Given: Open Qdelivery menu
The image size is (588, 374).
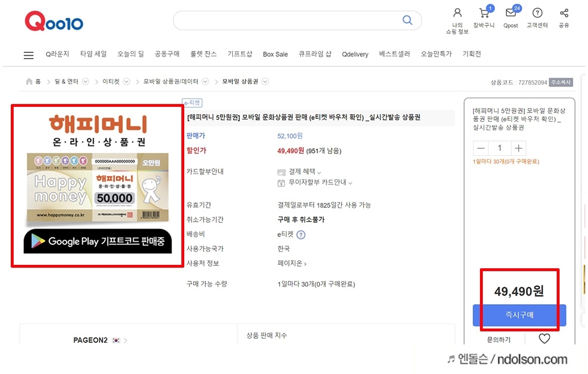Looking at the screenshot, I should pos(355,55).
